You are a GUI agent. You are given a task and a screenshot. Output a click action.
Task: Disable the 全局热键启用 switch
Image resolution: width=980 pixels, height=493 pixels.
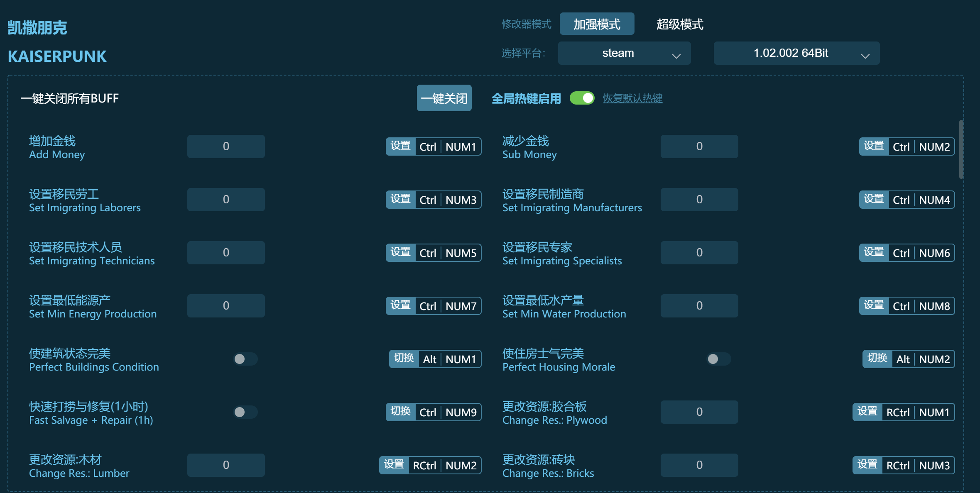[x=583, y=98]
